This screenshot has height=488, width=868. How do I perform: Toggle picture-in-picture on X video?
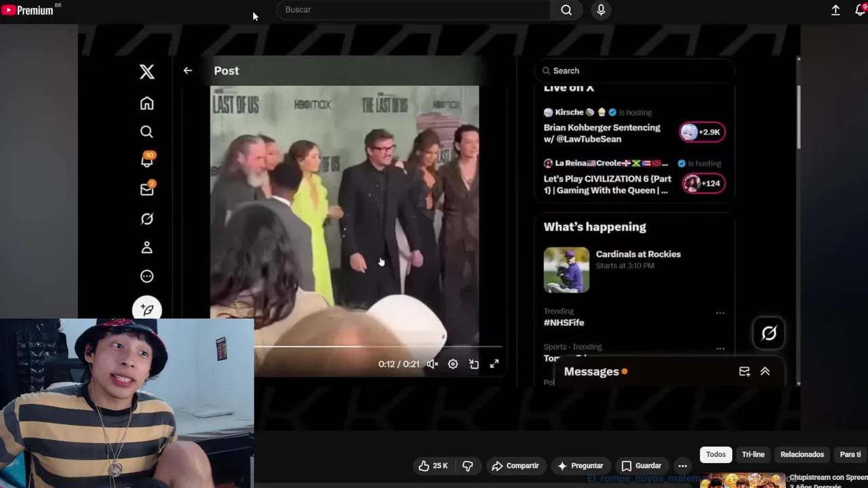474,364
